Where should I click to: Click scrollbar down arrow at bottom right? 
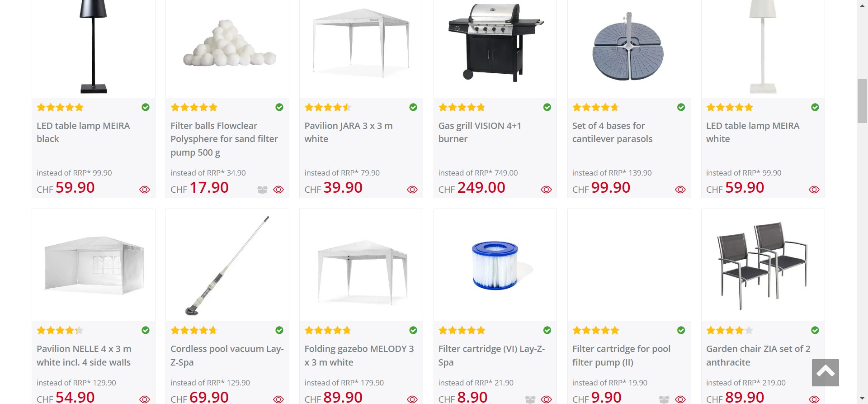coord(862,399)
